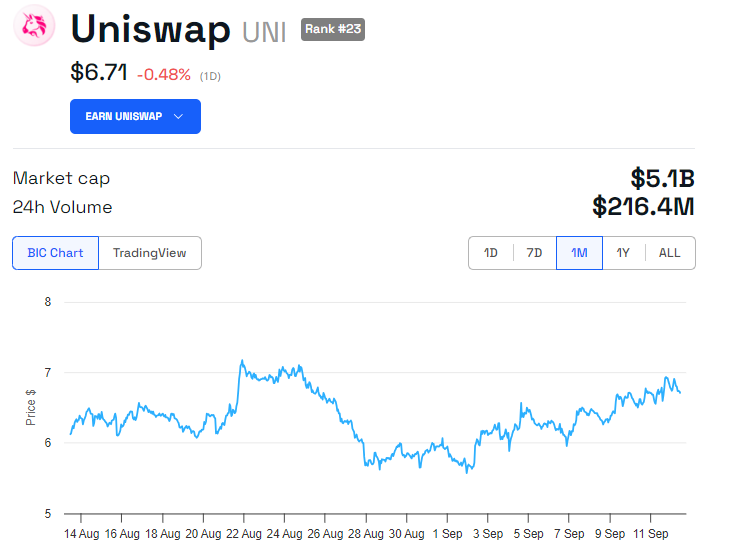Click the UNI ticker symbol
Image resolution: width=744 pixels, height=550 pixels.
(x=264, y=33)
